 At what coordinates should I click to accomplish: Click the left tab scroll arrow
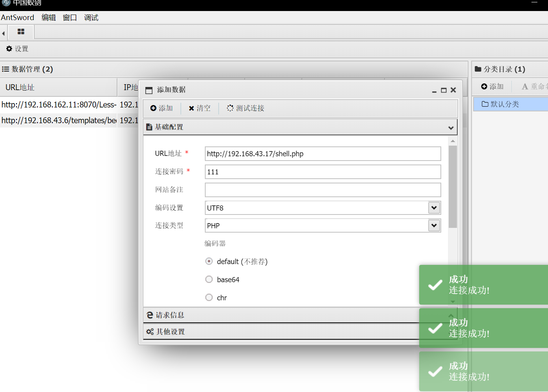4,33
